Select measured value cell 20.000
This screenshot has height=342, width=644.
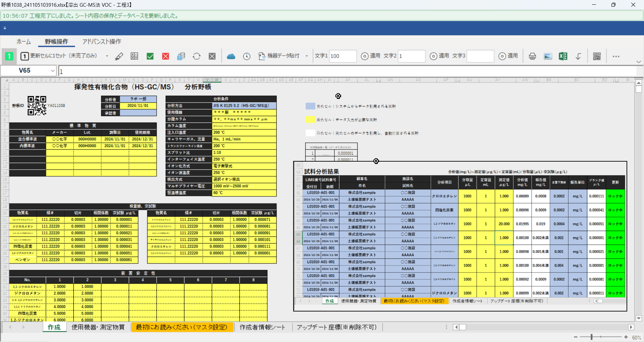pyautogui.click(x=504, y=224)
